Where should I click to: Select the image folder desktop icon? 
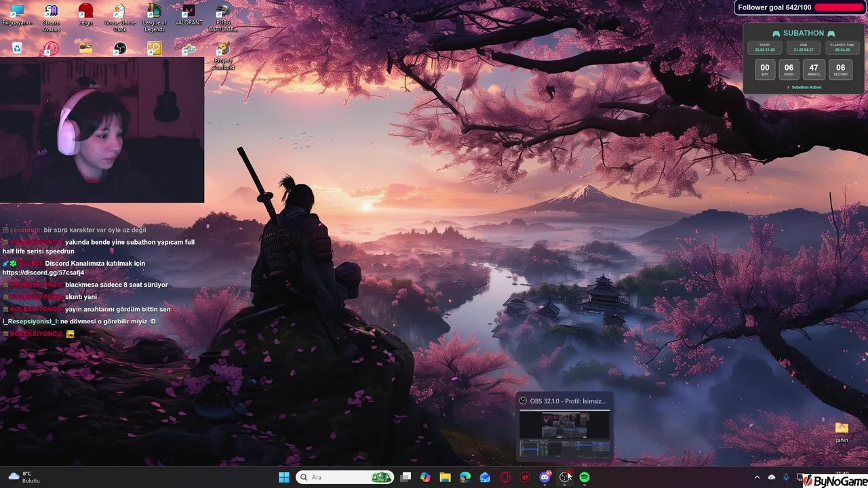tap(85, 48)
